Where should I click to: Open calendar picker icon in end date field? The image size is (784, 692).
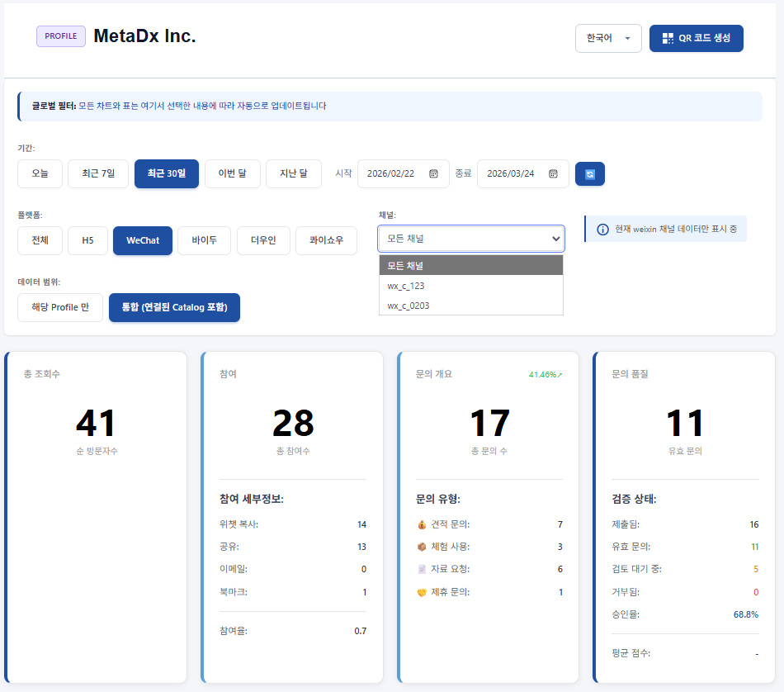click(553, 174)
